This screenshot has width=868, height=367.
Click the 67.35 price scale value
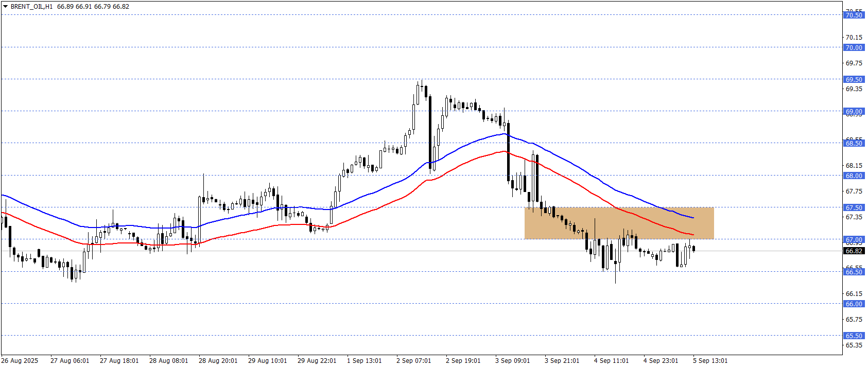[x=854, y=217]
